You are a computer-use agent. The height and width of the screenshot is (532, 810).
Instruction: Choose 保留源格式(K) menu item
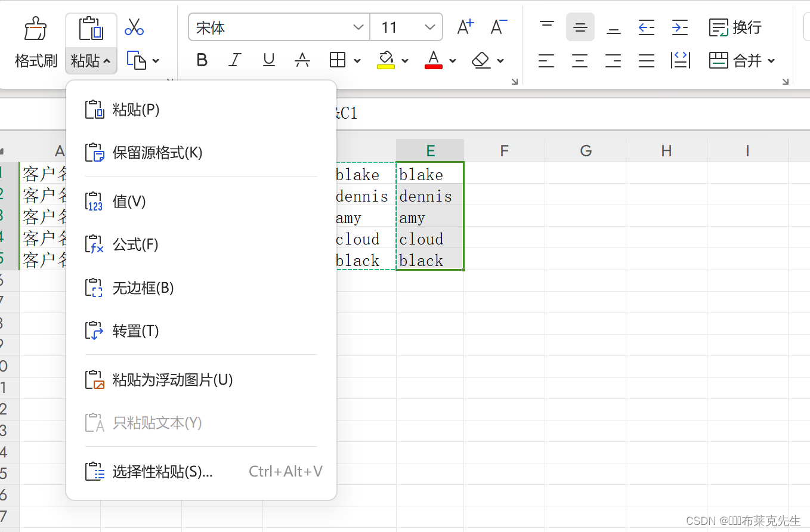pyautogui.click(x=201, y=153)
